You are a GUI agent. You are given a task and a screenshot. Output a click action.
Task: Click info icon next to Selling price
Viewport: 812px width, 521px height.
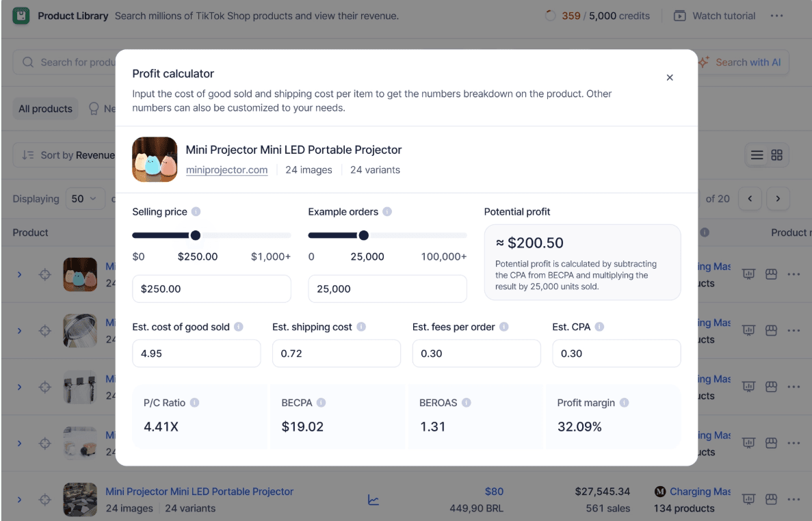[196, 212]
